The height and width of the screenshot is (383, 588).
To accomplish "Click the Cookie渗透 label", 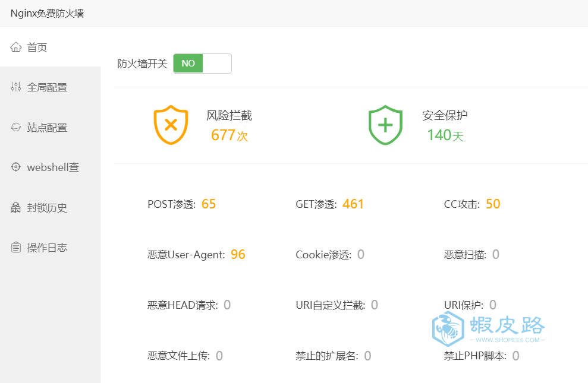I will tap(323, 255).
